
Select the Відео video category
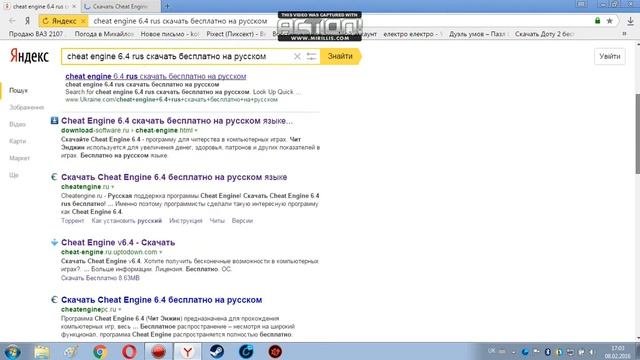[18, 124]
